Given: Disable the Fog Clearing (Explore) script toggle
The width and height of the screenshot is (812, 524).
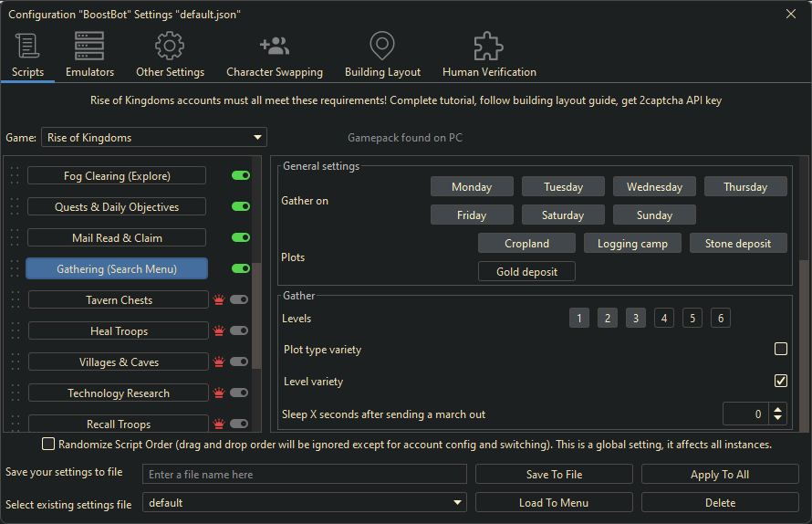Looking at the screenshot, I should tap(241, 175).
